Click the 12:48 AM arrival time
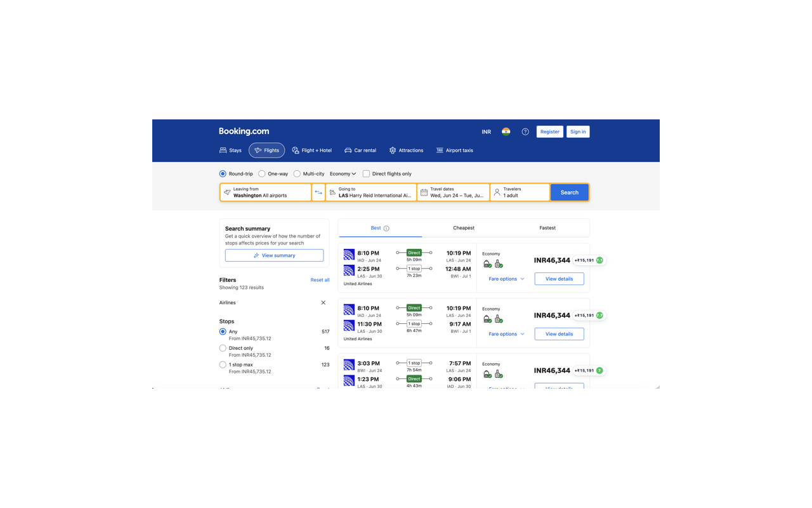 click(x=458, y=269)
